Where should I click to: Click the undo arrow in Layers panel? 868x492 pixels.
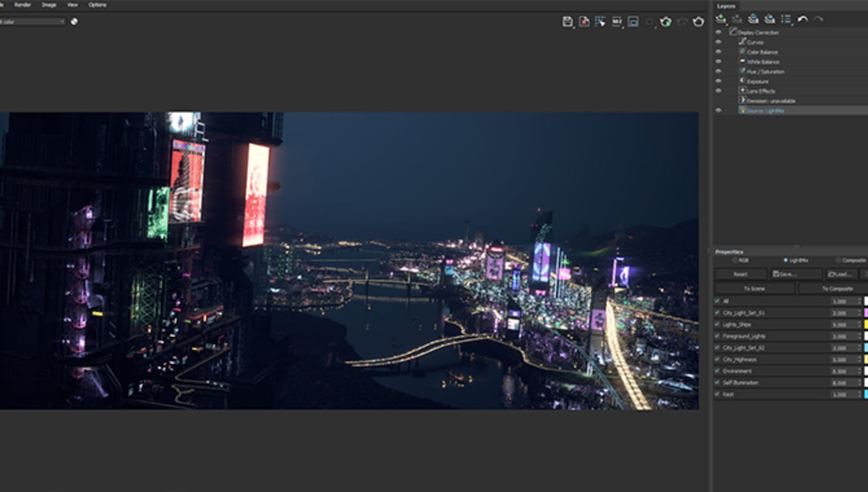(803, 19)
